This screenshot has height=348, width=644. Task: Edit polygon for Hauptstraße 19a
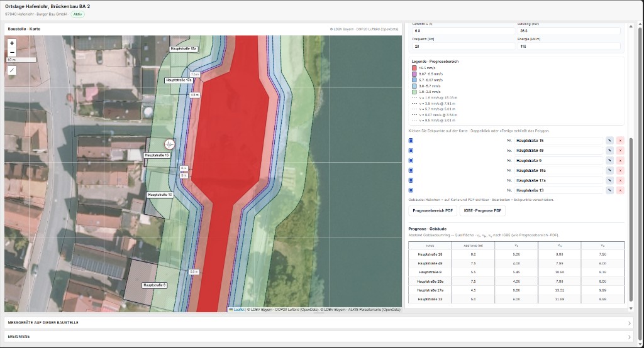[609, 170]
